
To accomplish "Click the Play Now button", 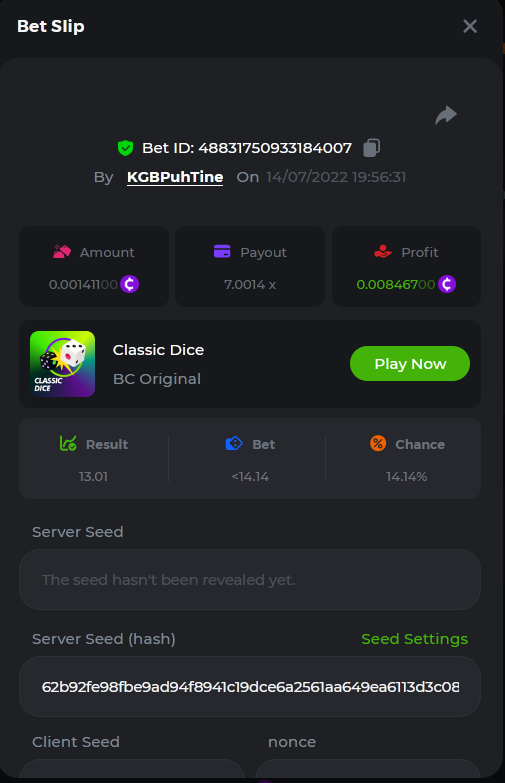I will 410,364.
